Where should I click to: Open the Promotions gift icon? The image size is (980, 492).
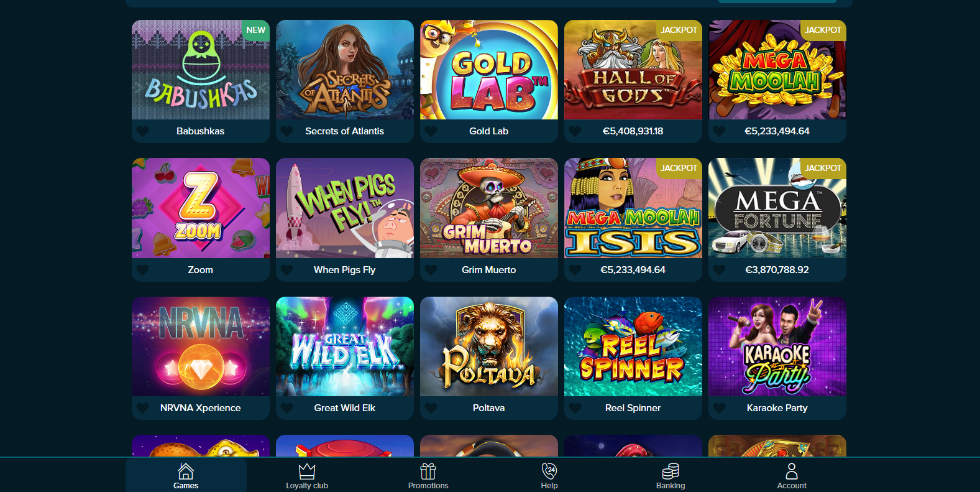(428, 471)
